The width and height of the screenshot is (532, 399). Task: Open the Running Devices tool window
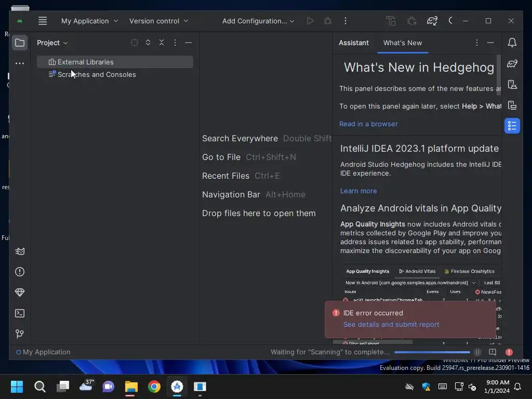512,105
